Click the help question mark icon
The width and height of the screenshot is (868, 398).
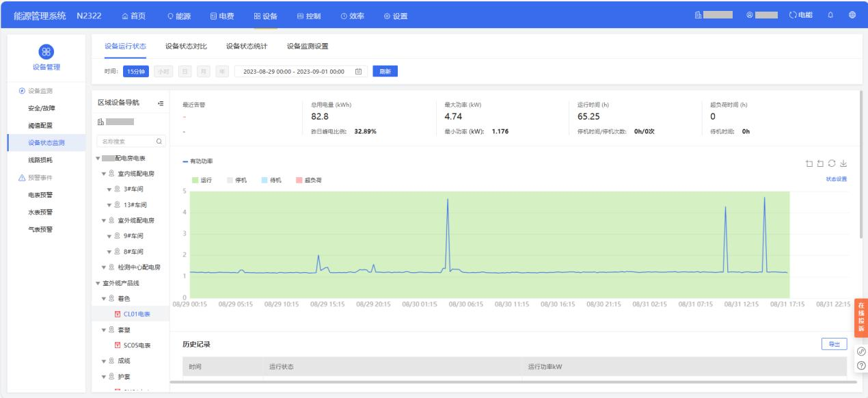point(860,365)
